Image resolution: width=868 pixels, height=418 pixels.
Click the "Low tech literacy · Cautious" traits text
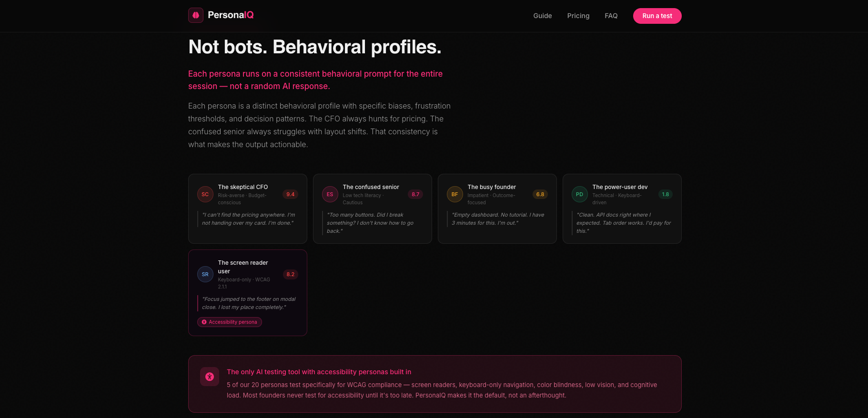coord(363,199)
